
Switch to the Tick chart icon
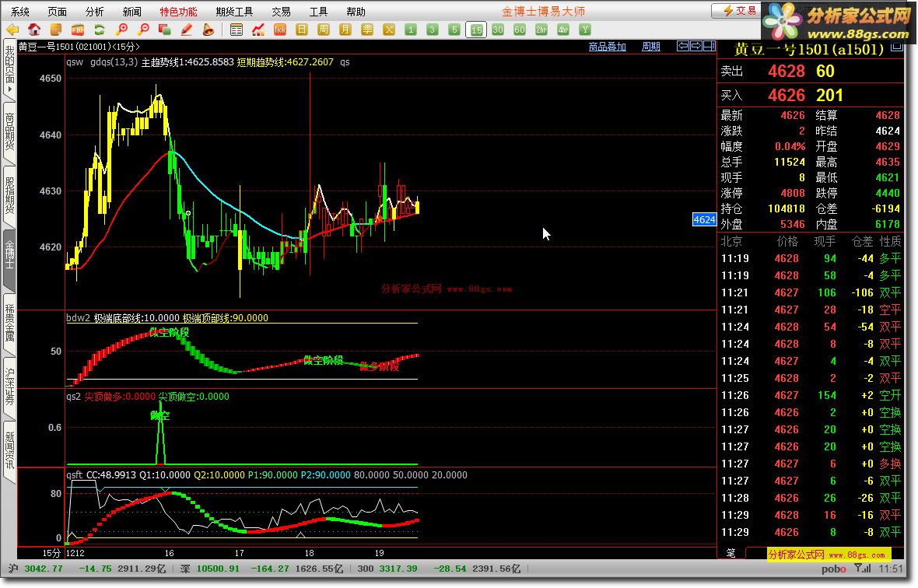(280, 30)
